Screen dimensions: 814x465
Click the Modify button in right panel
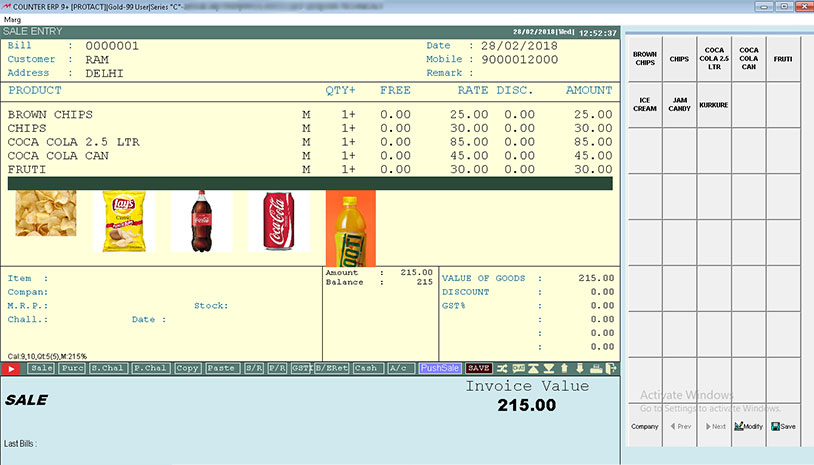pos(749,426)
